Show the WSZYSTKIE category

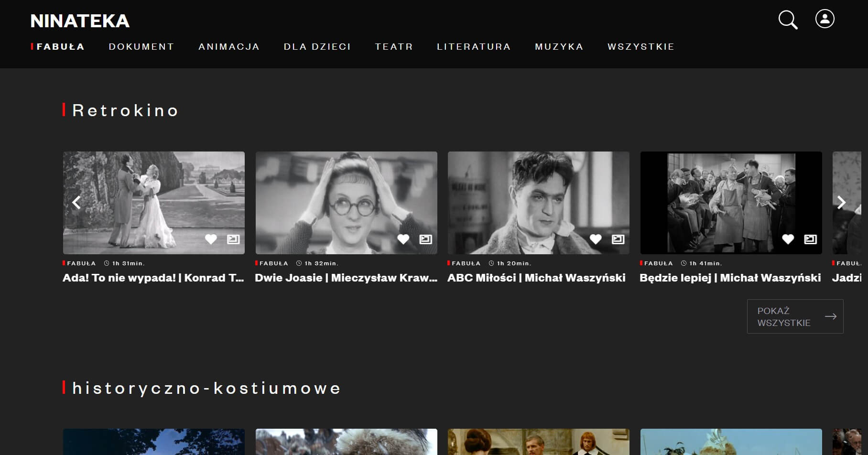point(641,47)
